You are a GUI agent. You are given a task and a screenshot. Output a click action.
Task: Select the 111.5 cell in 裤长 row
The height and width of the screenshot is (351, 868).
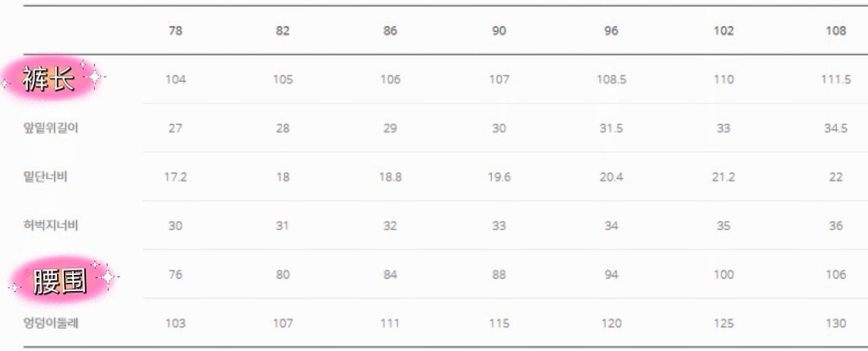point(835,79)
